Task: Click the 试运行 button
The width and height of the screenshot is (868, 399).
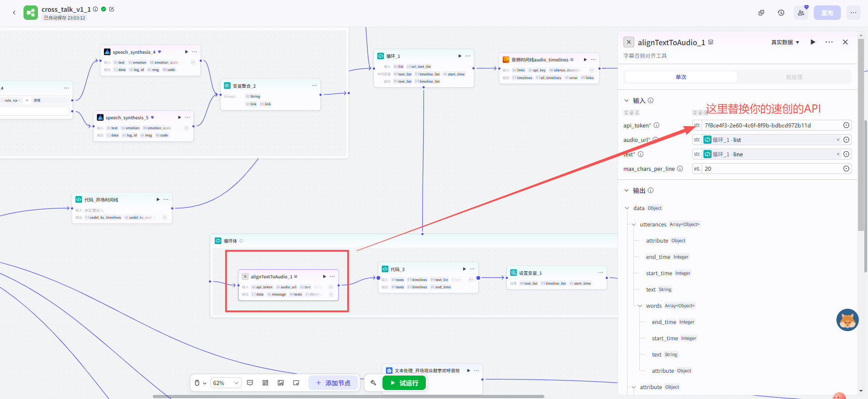Action: pyautogui.click(x=404, y=383)
